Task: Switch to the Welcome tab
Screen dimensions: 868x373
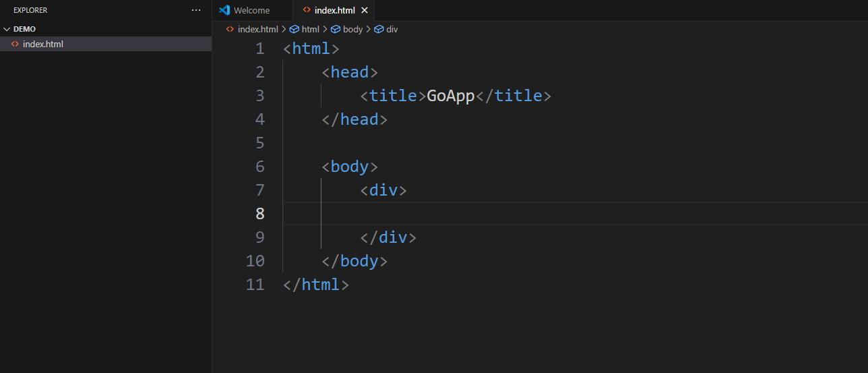Action: click(x=251, y=10)
